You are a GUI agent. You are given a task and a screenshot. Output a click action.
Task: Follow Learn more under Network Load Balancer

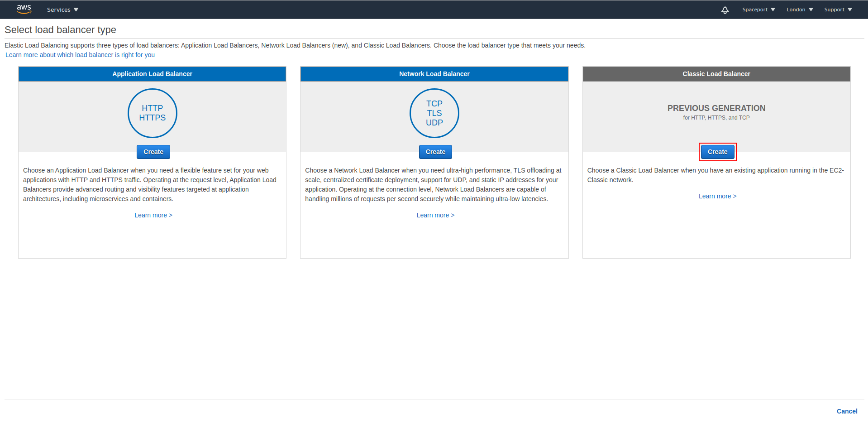click(435, 215)
